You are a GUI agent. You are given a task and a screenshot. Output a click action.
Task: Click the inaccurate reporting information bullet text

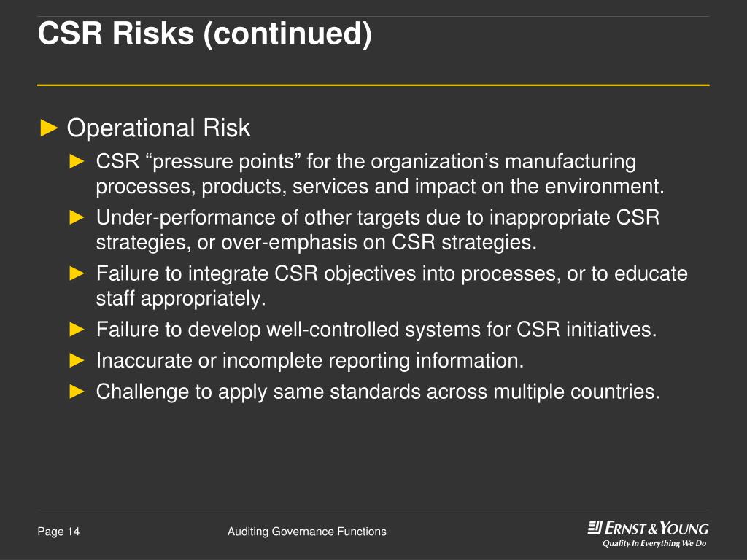pos(310,360)
